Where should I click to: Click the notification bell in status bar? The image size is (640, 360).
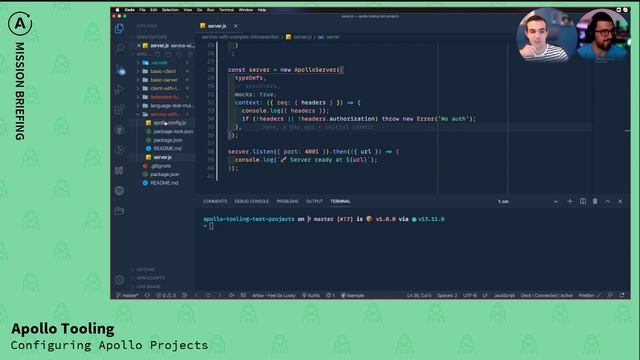[x=622, y=295]
